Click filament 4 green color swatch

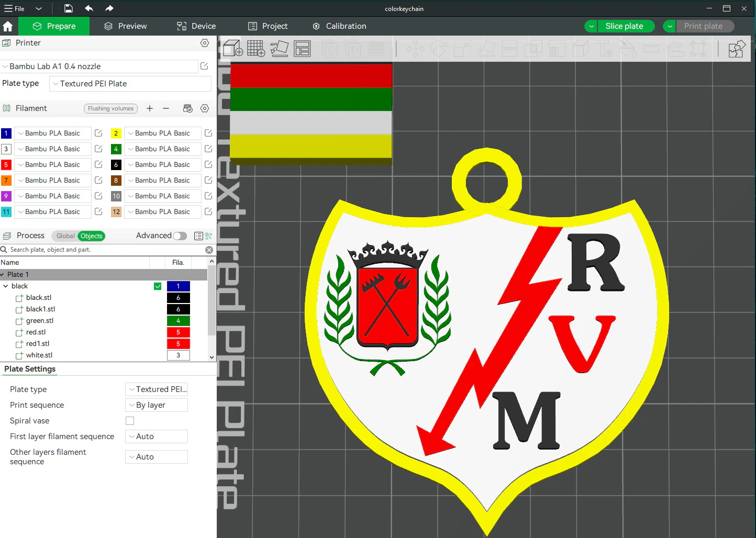coord(116,149)
